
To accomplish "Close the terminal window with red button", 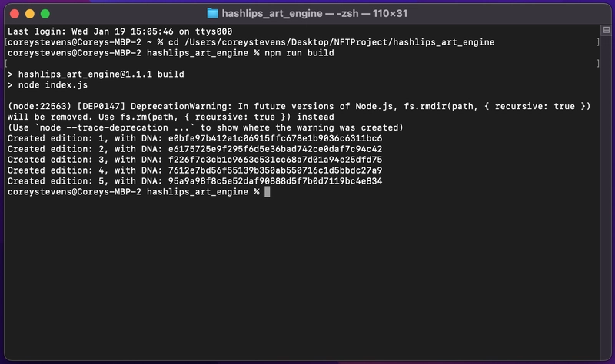I will click(15, 14).
